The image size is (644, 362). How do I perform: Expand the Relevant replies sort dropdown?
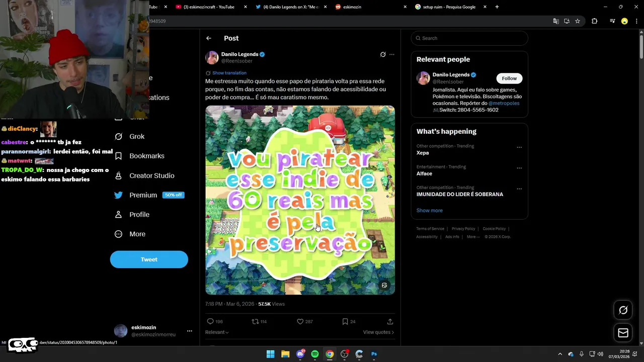click(217, 332)
